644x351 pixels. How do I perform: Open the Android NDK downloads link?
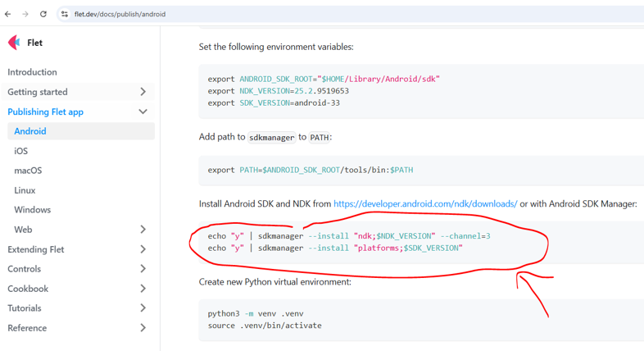coord(424,203)
